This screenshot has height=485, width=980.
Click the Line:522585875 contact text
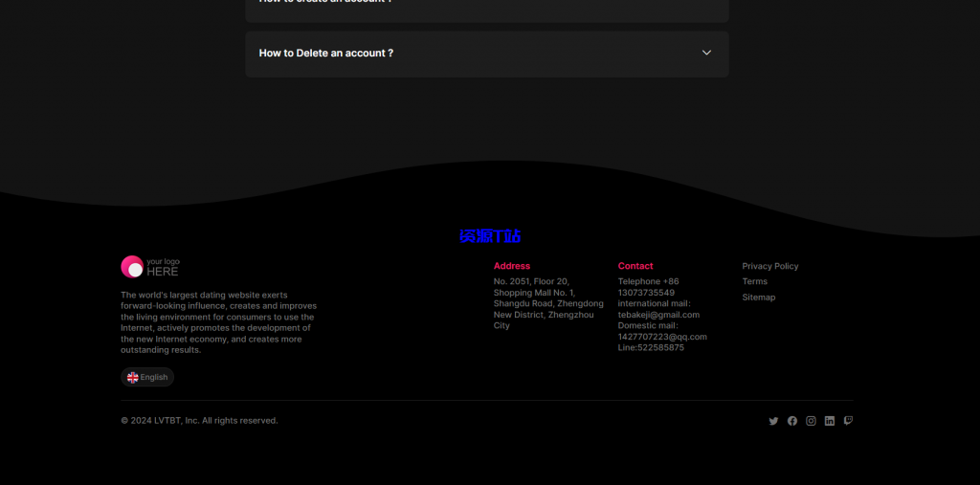click(x=651, y=348)
